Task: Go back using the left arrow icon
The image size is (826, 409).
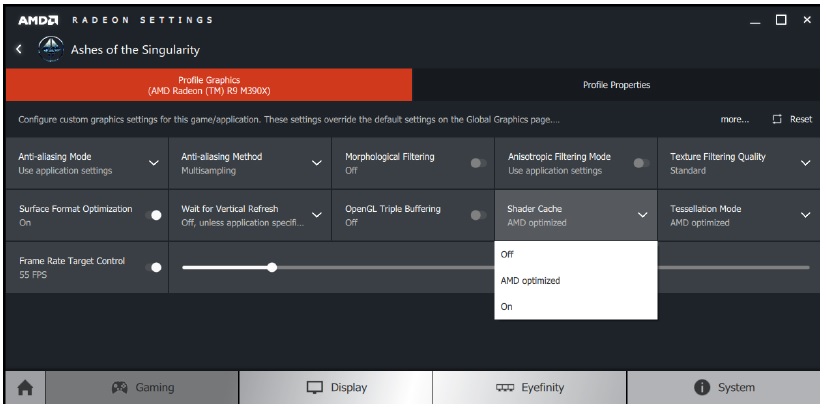Action: tap(19, 49)
